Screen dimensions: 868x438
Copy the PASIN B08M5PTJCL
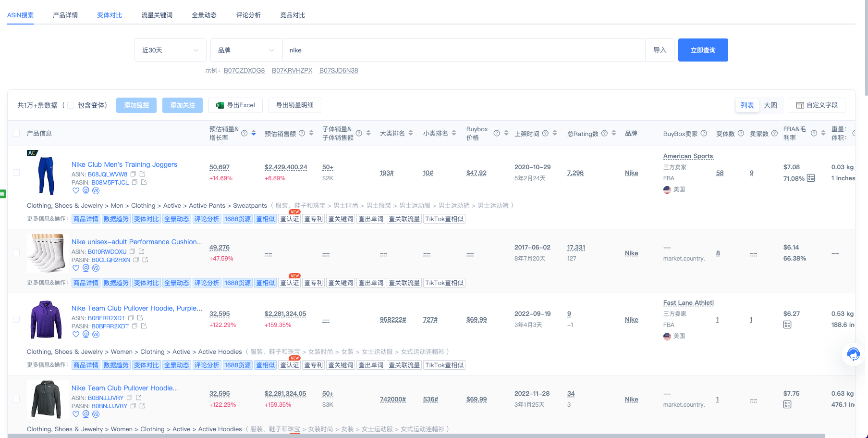click(x=134, y=182)
